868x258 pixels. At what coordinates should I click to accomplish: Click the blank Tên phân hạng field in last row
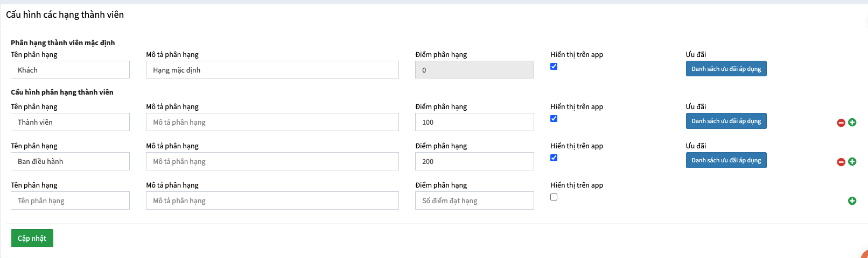click(70, 200)
